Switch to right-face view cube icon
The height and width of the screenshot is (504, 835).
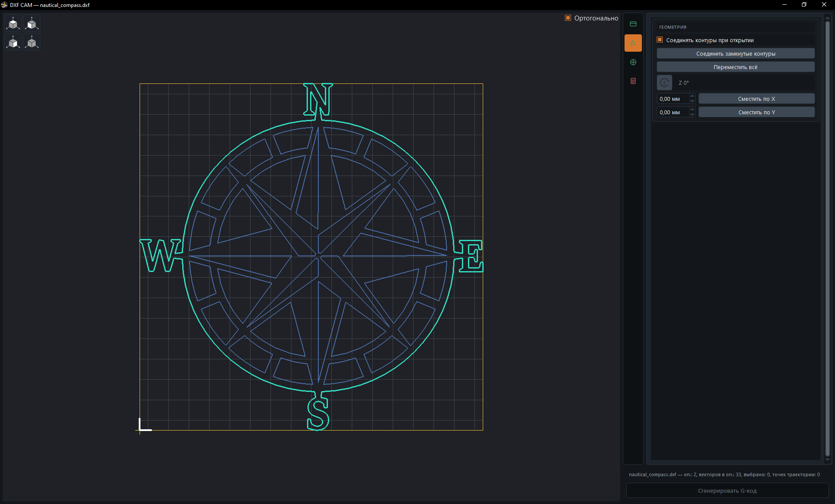coord(13,42)
